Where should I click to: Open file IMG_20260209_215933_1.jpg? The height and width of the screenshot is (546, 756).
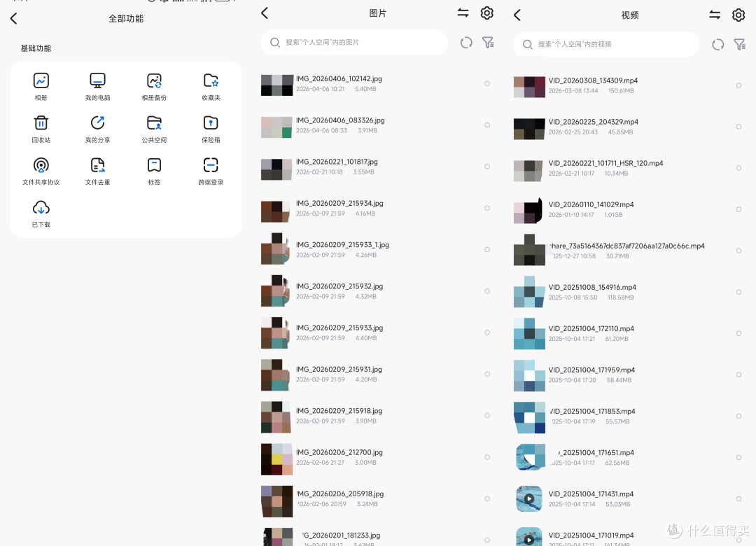point(342,244)
